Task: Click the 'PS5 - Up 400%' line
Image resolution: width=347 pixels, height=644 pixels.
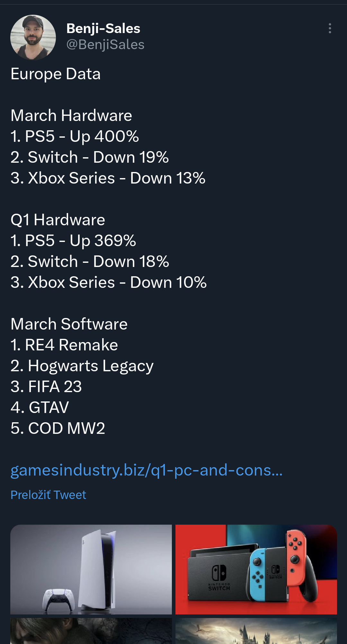Action: [75, 136]
